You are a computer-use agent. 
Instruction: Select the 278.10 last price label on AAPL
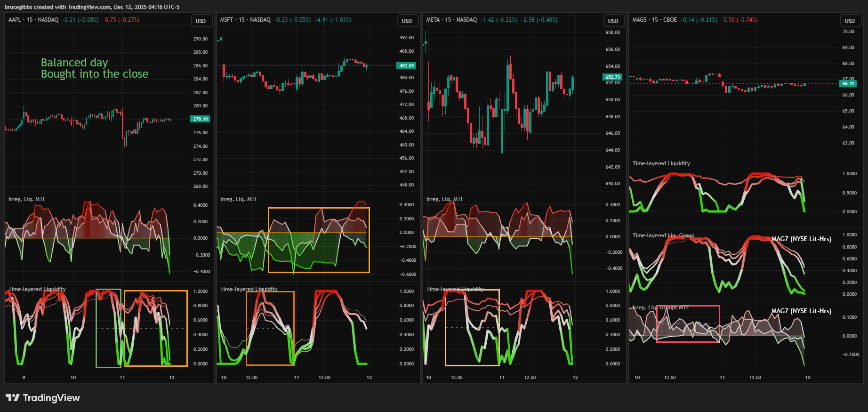(x=200, y=119)
